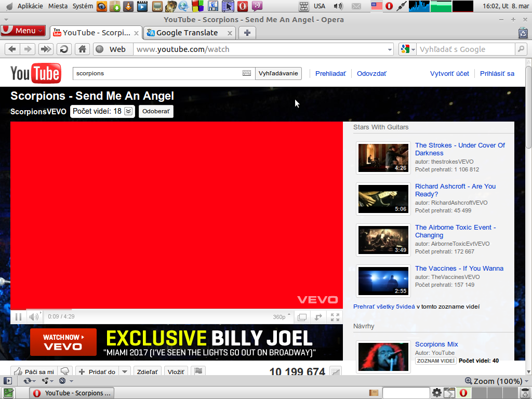
Task: Click the thumbs-down dislike icon
Action: click(x=65, y=371)
